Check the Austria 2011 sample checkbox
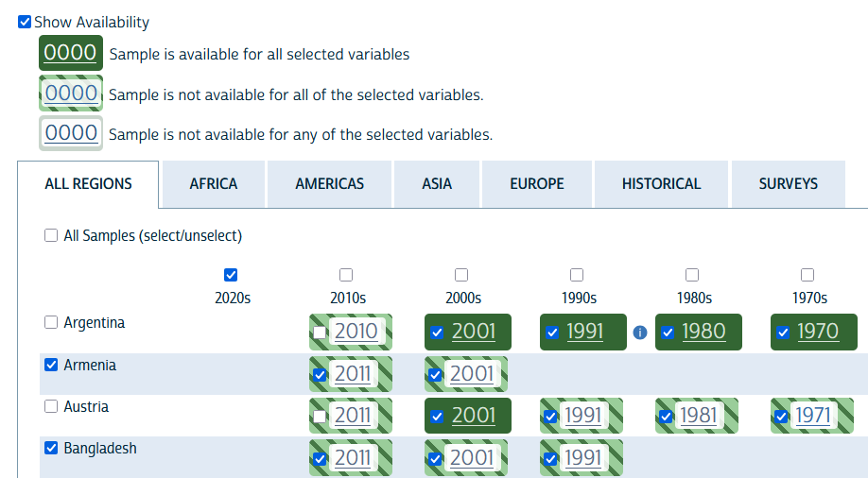 coord(320,417)
